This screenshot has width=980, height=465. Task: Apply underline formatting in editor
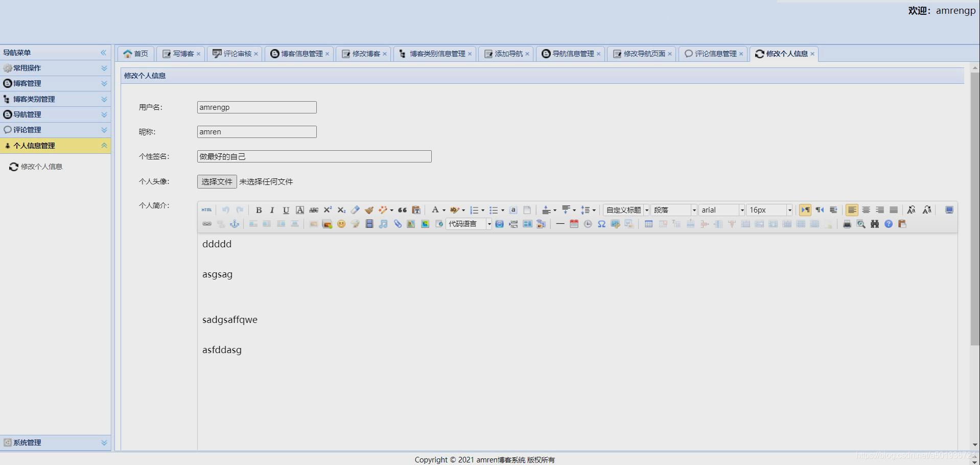click(x=286, y=210)
